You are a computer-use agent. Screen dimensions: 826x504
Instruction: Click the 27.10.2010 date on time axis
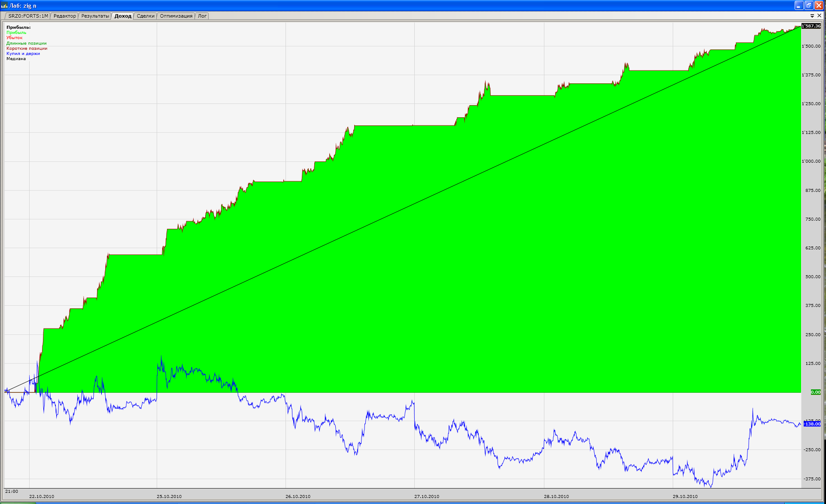click(426, 496)
